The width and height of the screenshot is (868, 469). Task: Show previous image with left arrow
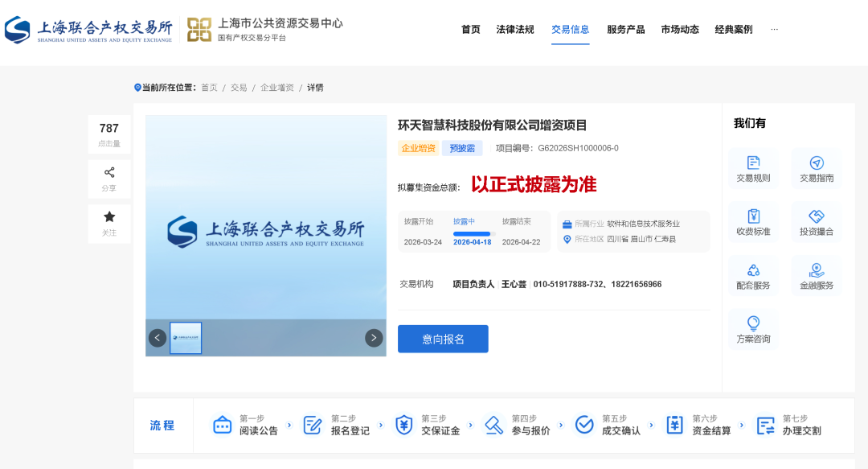click(158, 338)
